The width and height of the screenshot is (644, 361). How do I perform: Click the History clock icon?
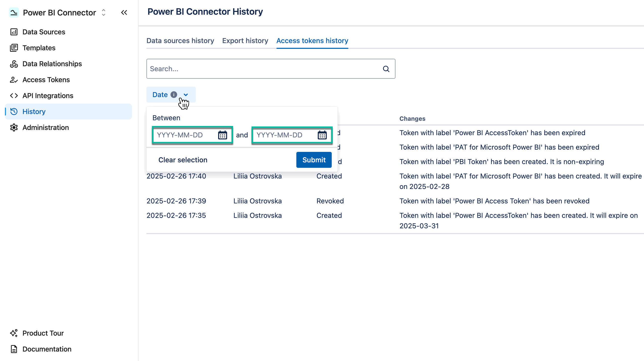(x=14, y=112)
